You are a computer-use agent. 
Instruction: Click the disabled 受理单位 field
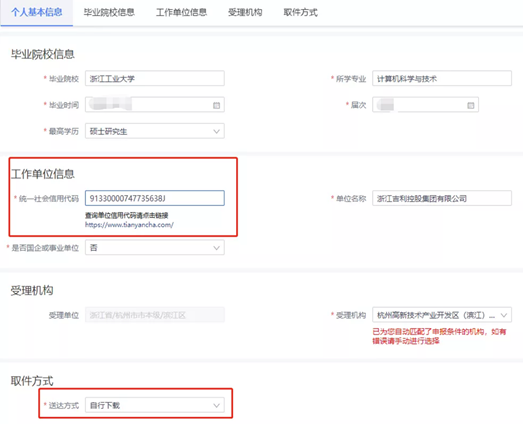(155, 315)
